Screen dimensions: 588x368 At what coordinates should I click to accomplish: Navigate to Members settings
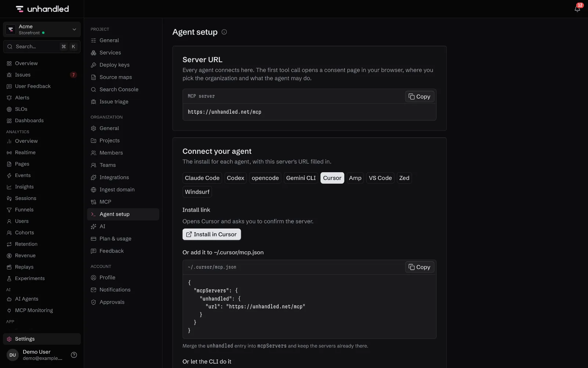click(123, 153)
